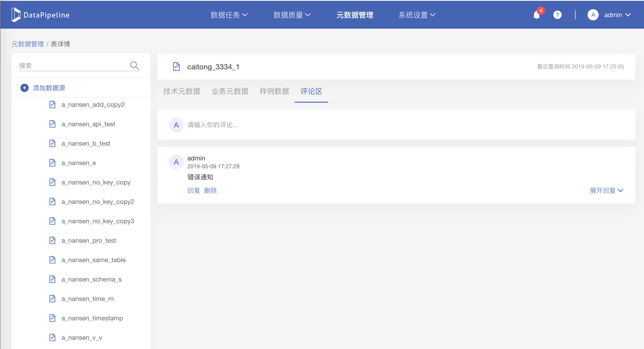Click the plus icon for adding data source
Screen dimensions: 644x349
pyautogui.click(x=25, y=88)
